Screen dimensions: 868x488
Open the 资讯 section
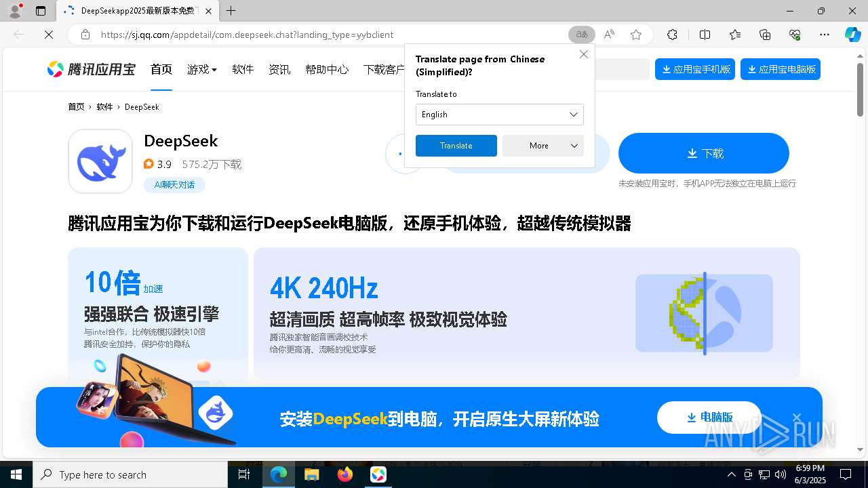click(x=279, y=69)
